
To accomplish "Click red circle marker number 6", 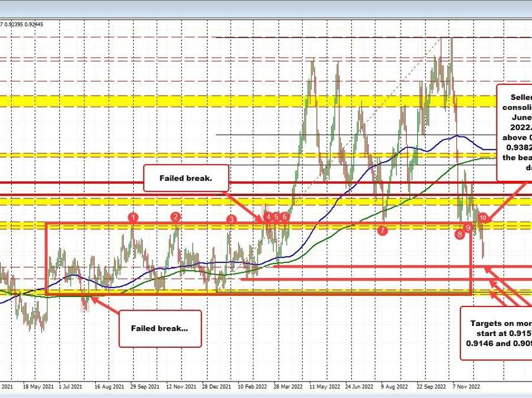I will pos(285,217).
